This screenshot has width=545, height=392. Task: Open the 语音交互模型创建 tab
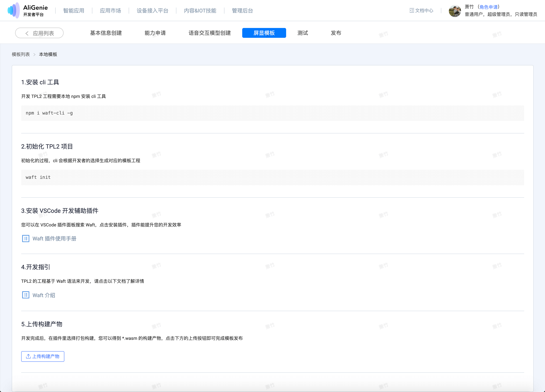209,33
